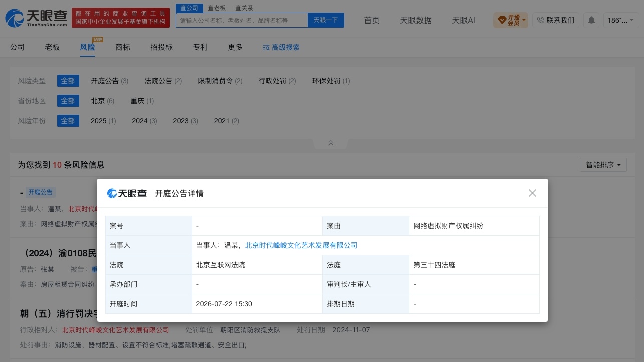Open the 开通会员 VIP dropdown
Image resolution: width=644 pixels, height=362 pixels.
click(511, 20)
